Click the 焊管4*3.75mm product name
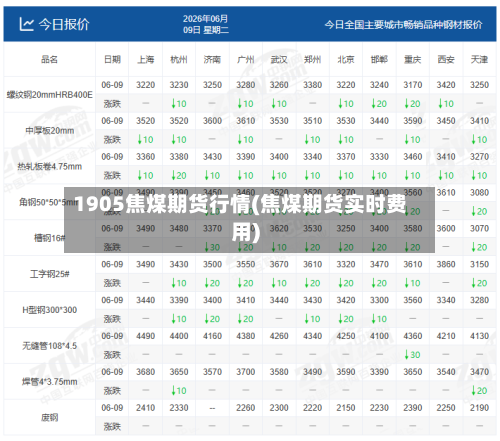 pos(49,382)
